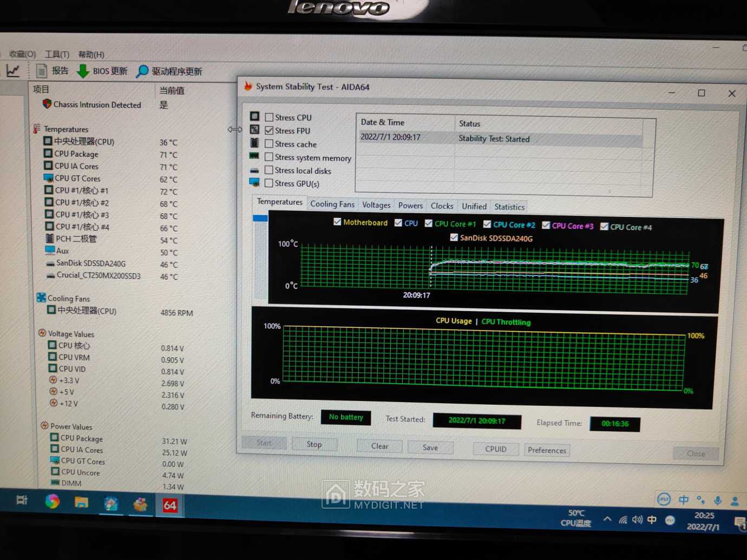Toggle the CPU Core #2 graph checkbox

(487, 225)
